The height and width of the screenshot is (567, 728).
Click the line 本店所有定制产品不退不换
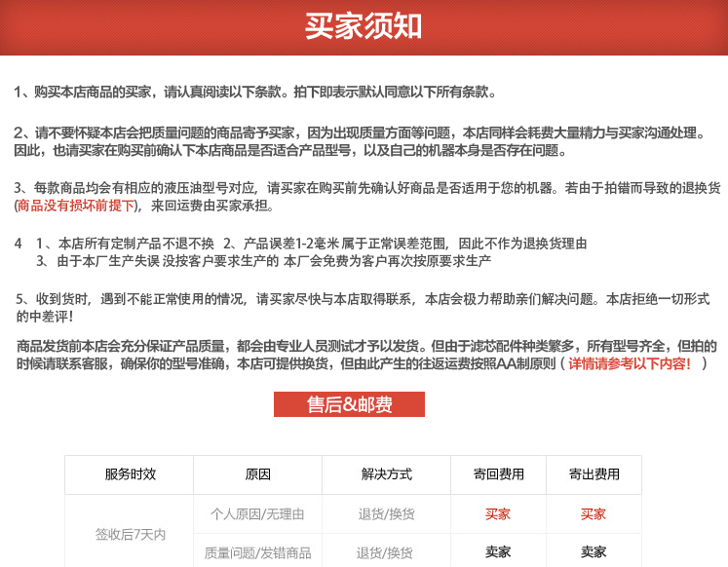(125, 244)
